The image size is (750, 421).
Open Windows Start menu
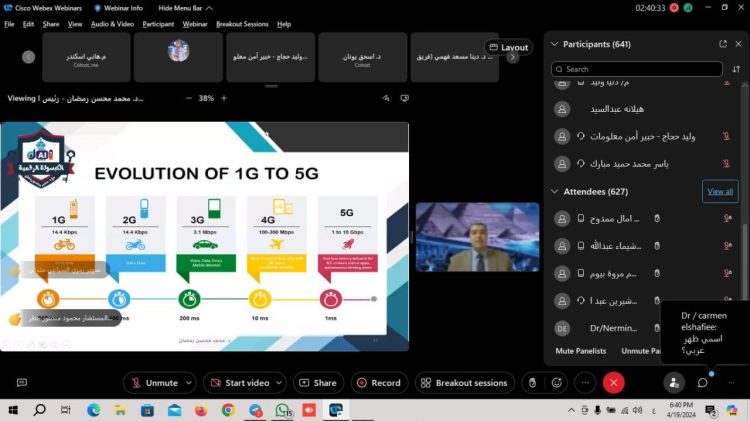click(13, 410)
